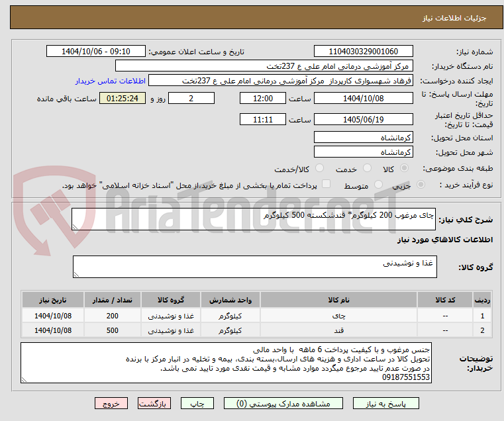Select the کالا/خدمت radio button

click(x=319, y=168)
